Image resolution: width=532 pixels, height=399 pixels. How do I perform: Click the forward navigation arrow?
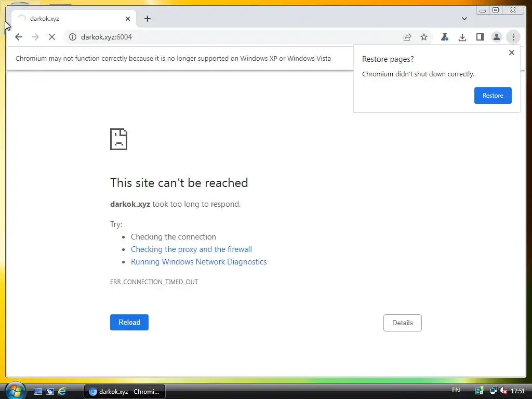point(35,37)
